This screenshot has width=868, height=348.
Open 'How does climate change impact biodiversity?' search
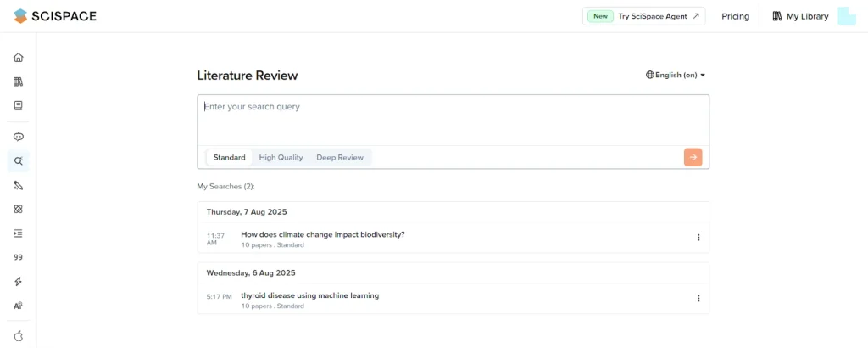323,234
